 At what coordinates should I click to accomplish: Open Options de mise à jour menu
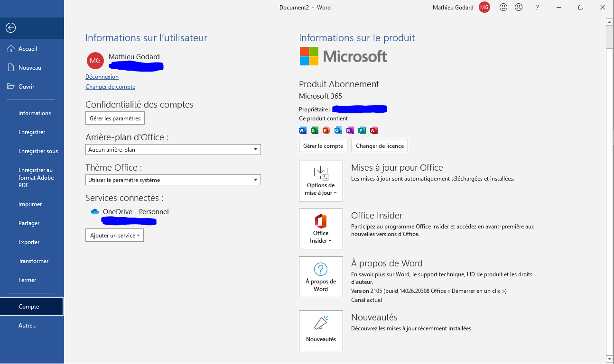point(321,181)
